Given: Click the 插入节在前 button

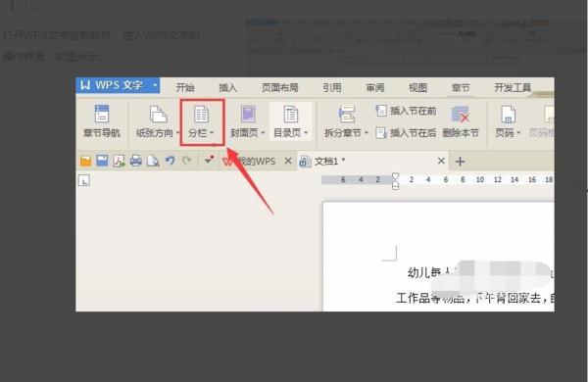Looking at the screenshot, I should point(406,111).
